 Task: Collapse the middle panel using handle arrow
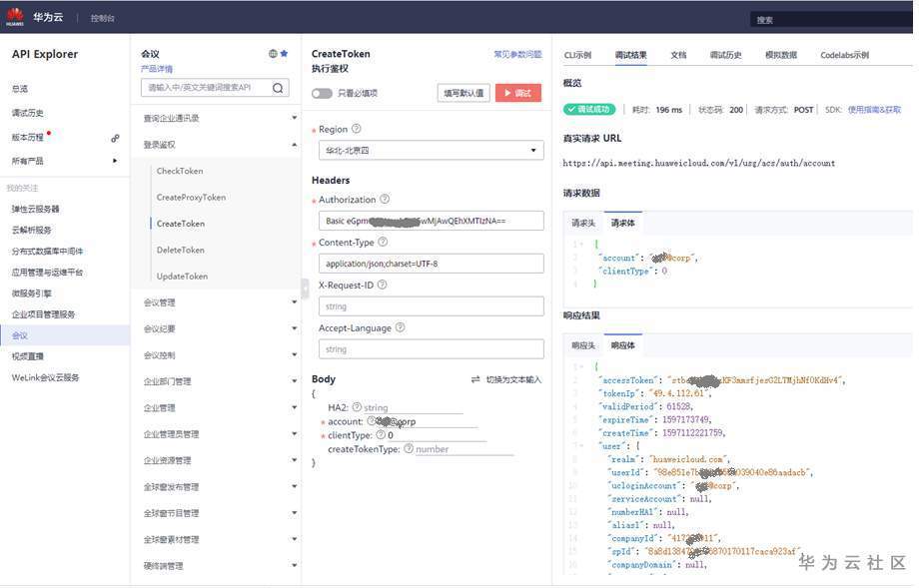pos(305,289)
